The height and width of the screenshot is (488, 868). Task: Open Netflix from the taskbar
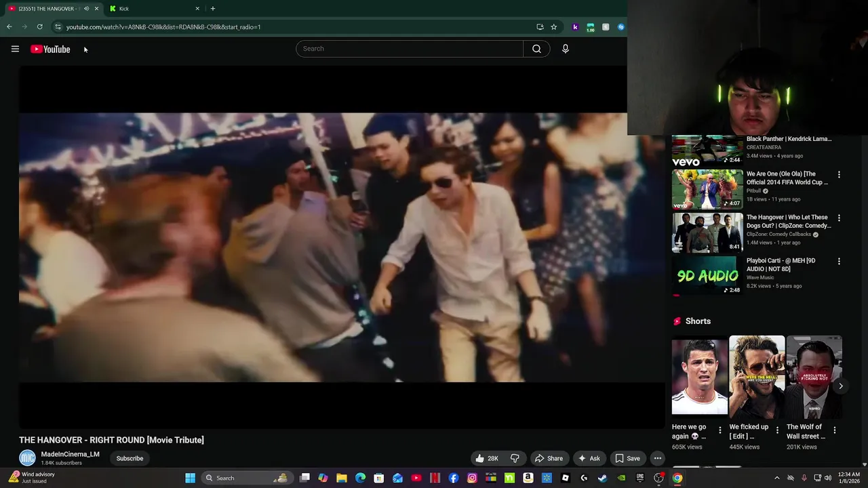pos(435,478)
